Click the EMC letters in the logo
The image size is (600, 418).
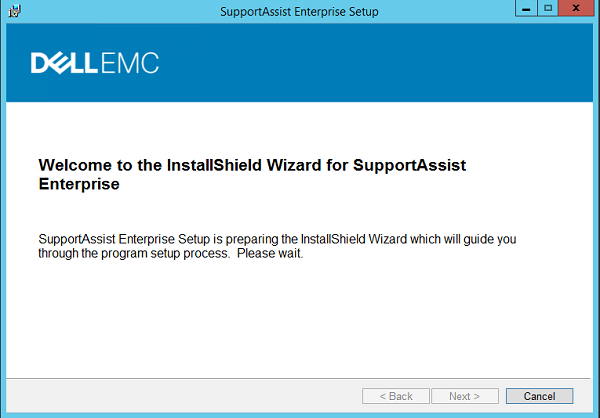[x=130, y=63]
